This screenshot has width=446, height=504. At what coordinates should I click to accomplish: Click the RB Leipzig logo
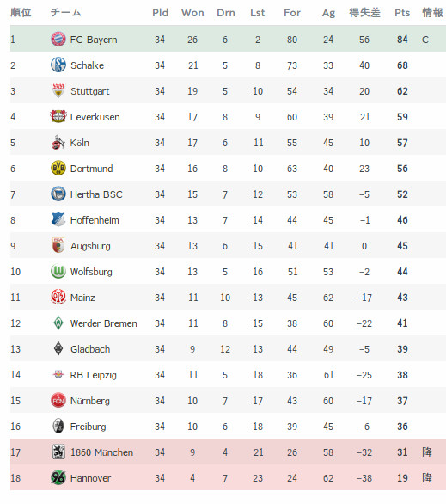58,374
